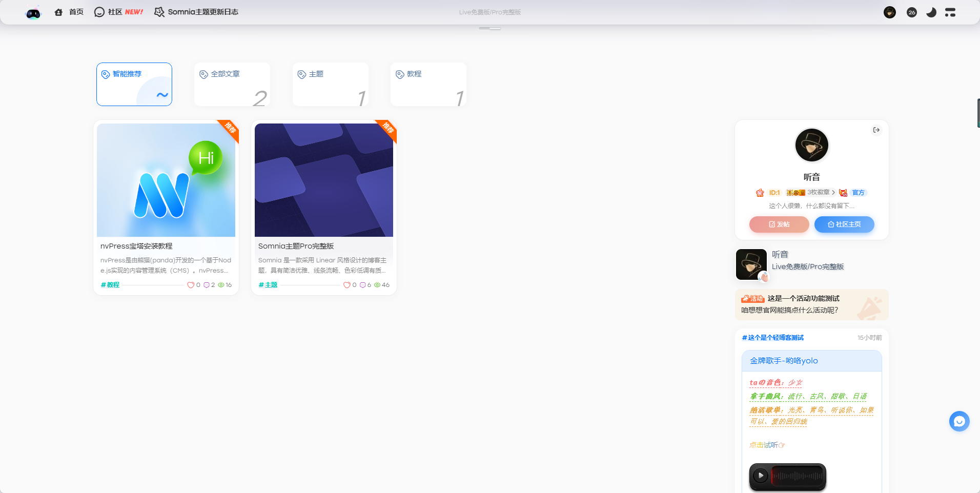980x493 pixels.
Task: Open the notification badge showing 26
Action: (911, 12)
